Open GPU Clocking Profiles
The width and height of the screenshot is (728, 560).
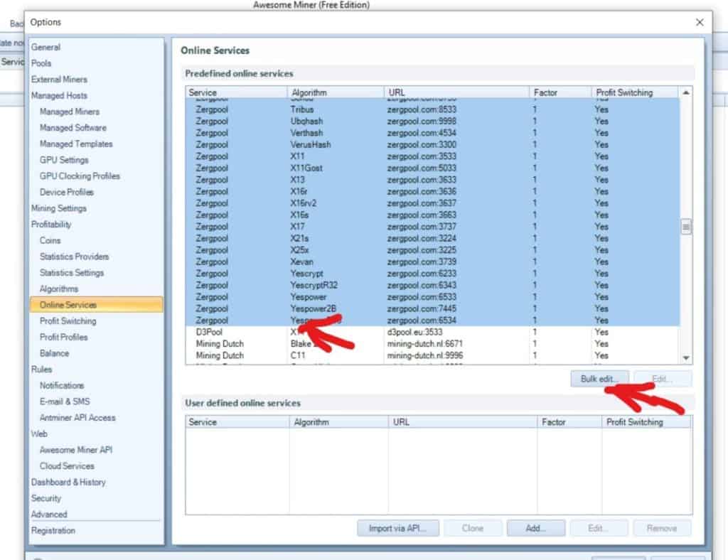tap(80, 176)
